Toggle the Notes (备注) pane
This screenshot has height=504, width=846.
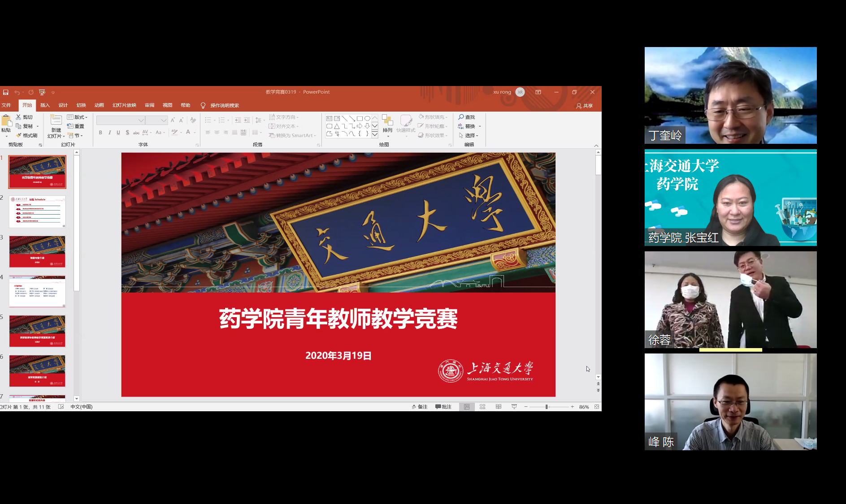(420, 407)
